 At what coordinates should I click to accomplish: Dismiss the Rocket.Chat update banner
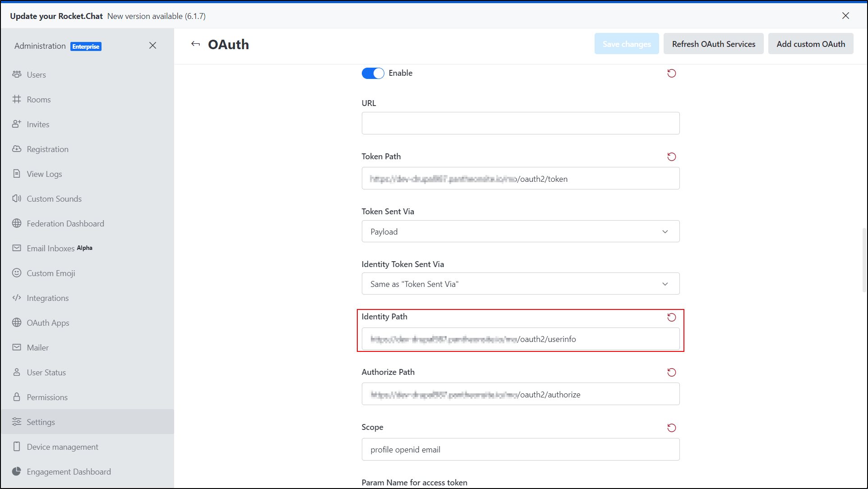(x=845, y=16)
